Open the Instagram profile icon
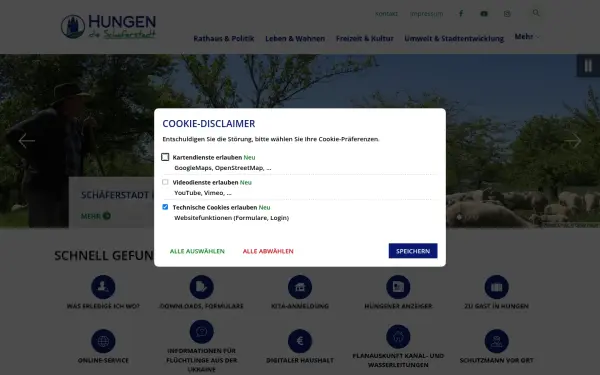600x375 pixels. point(507,14)
